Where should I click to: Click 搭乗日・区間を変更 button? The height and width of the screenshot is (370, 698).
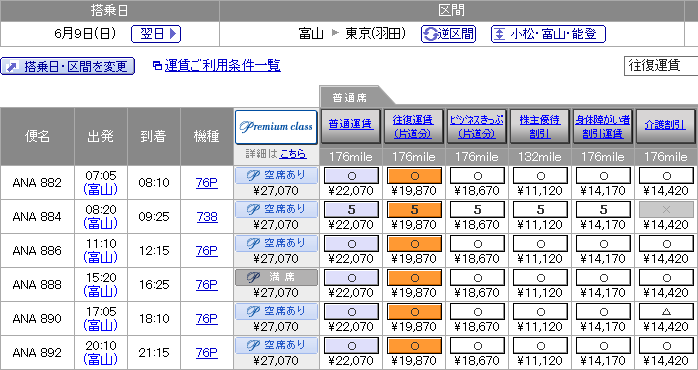[67, 66]
